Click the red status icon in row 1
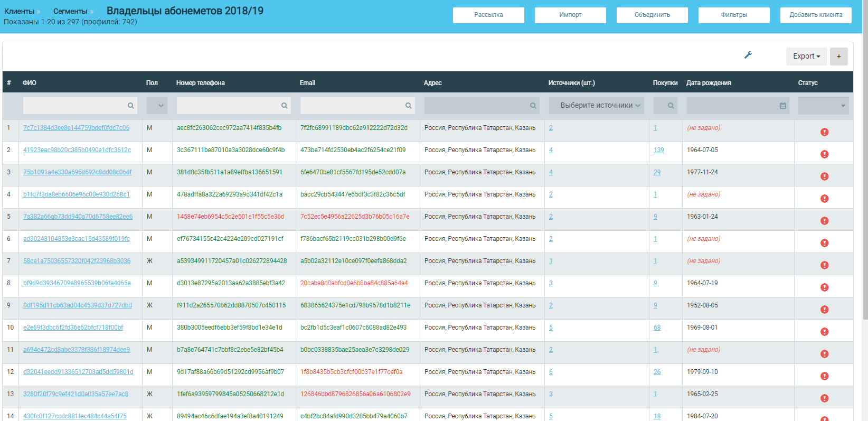868x421 pixels. pos(824,132)
